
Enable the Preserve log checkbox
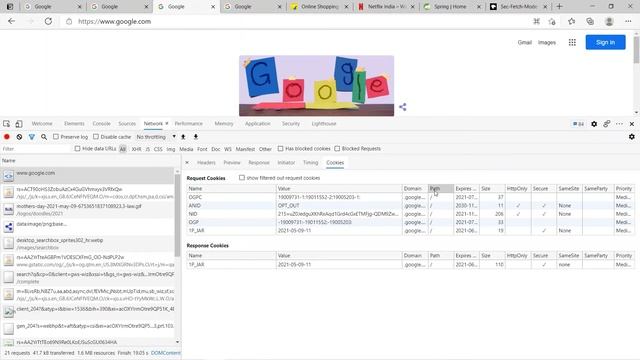56,136
